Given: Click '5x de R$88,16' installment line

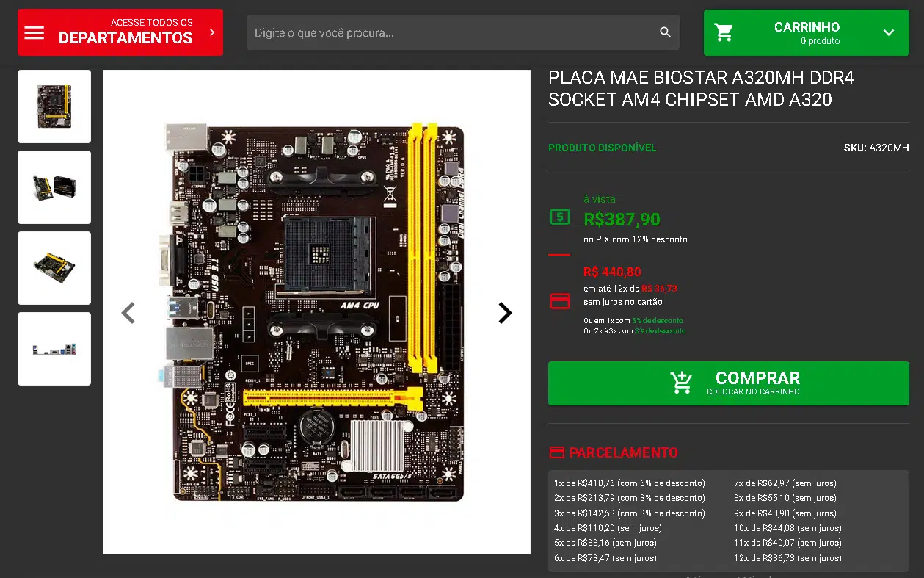Looking at the screenshot, I should [605, 543].
